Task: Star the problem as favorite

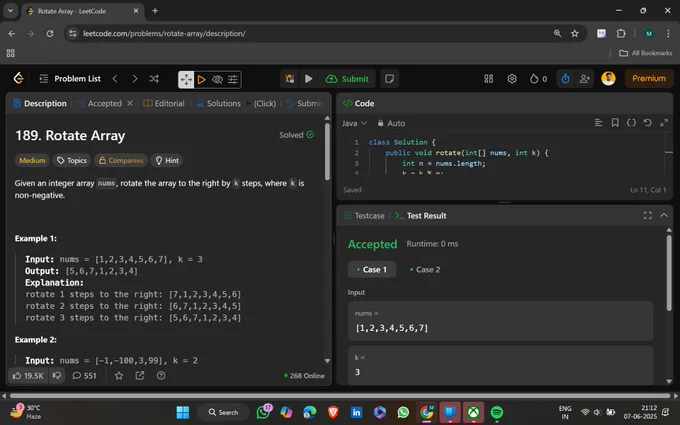Action: [119, 376]
